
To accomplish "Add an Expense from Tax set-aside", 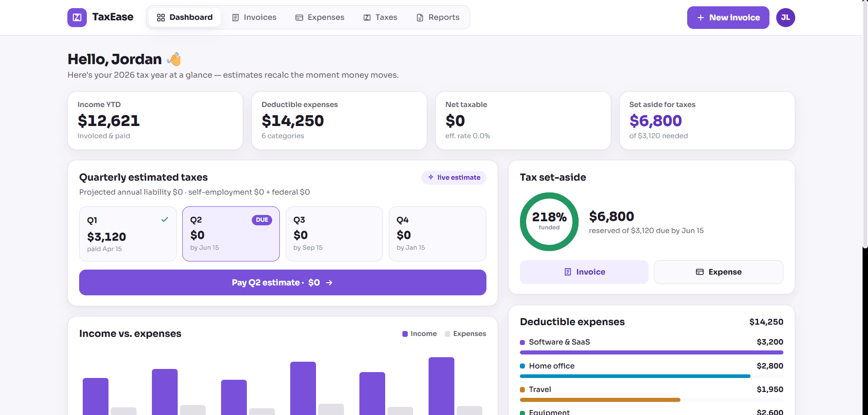I will (x=718, y=272).
